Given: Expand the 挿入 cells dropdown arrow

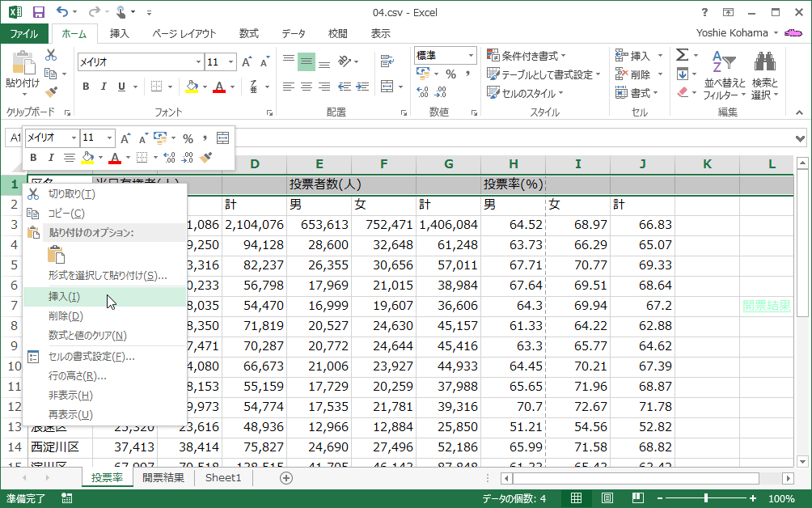Looking at the screenshot, I should click(660, 55).
